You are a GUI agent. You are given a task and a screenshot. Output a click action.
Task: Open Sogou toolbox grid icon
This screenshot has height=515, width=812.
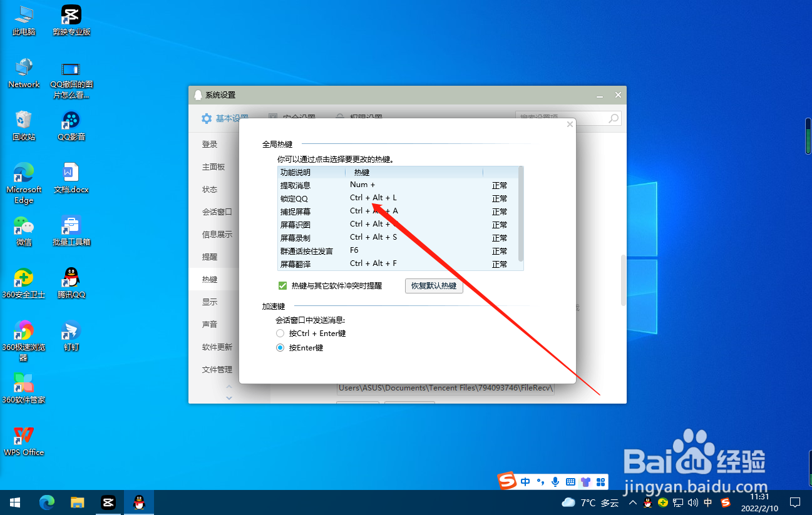(601, 481)
